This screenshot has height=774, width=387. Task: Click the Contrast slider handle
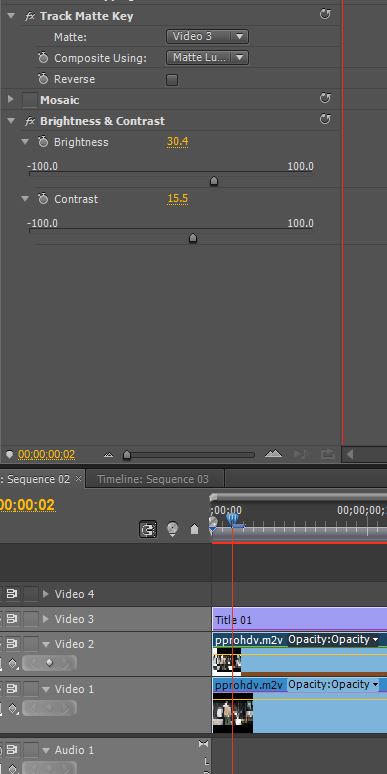coord(193,238)
